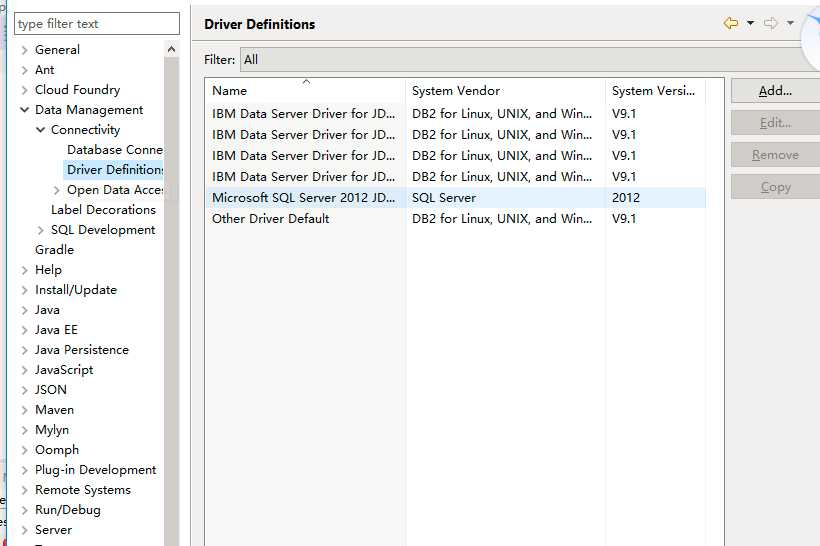Select Java Persistence preference category
Viewport: 820px width, 546px height.
pyautogui.click(x=82, y=350)
